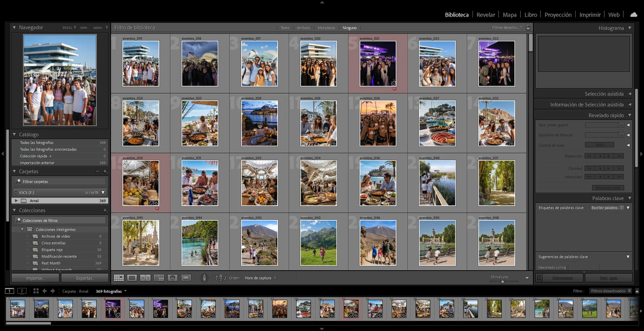644x331 pixels.
Task: Select the Painter spray can tool
Action: (204, 278)
